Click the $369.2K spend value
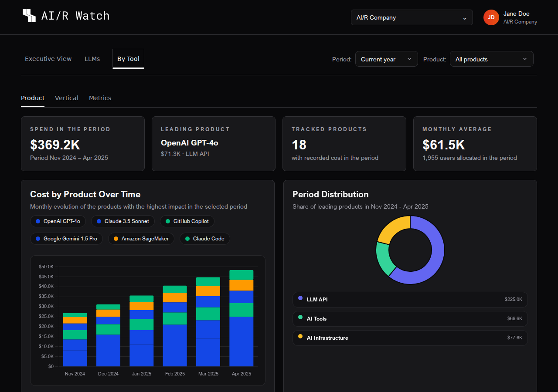Screen dimensions: 558x392 (55, 145)
